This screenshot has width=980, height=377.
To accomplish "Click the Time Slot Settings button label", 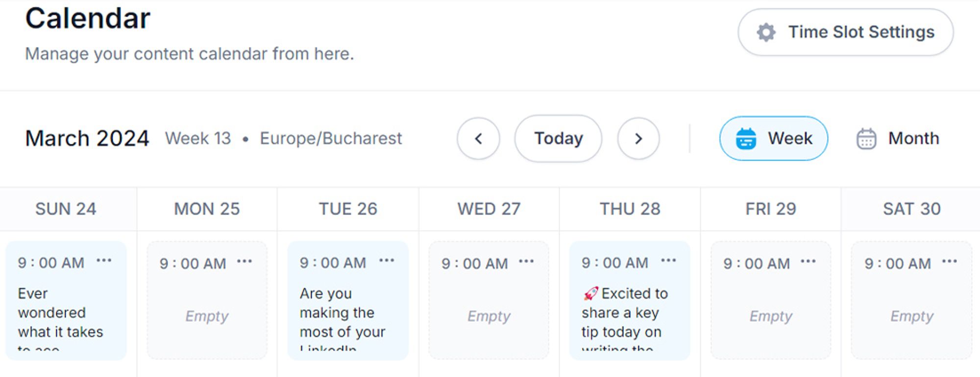I will (x=861, y=32).
